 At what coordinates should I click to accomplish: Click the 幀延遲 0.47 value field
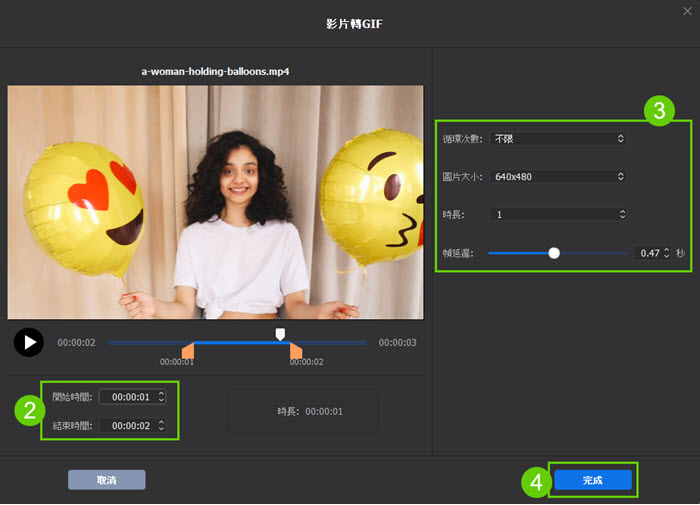650,253
